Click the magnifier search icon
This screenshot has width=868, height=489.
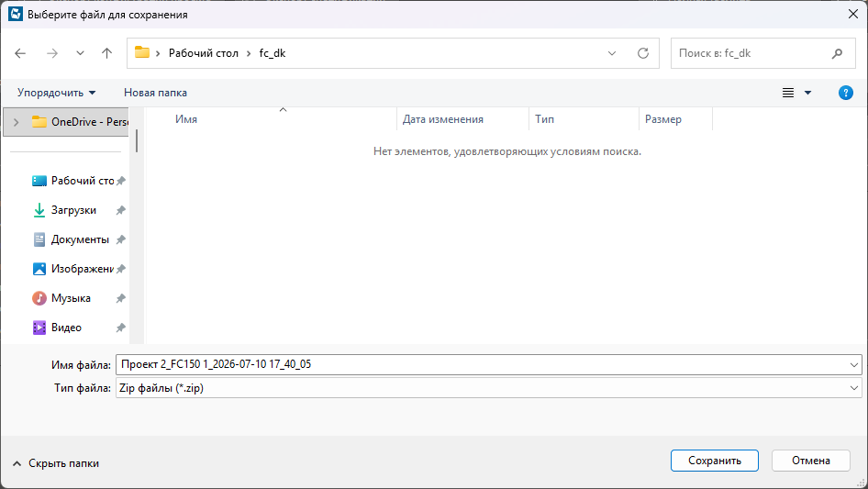pyautogui.click(x=837, y=53)
